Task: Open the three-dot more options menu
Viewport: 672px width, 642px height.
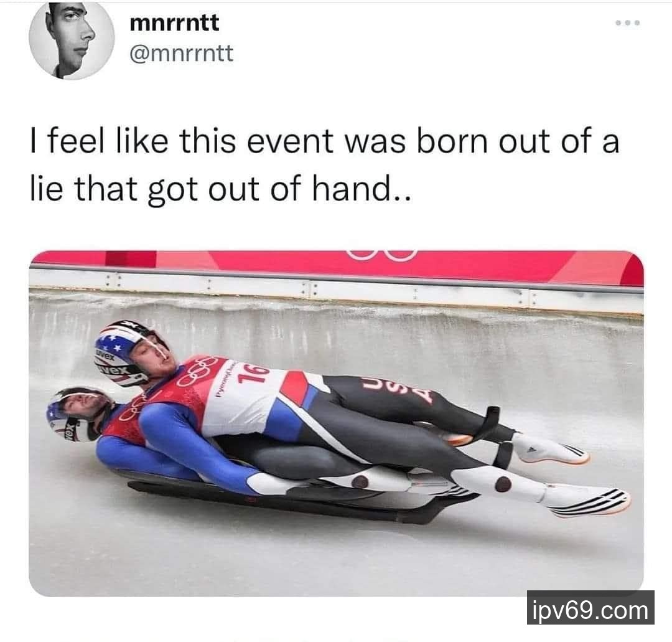Action: tap(628, 23)
